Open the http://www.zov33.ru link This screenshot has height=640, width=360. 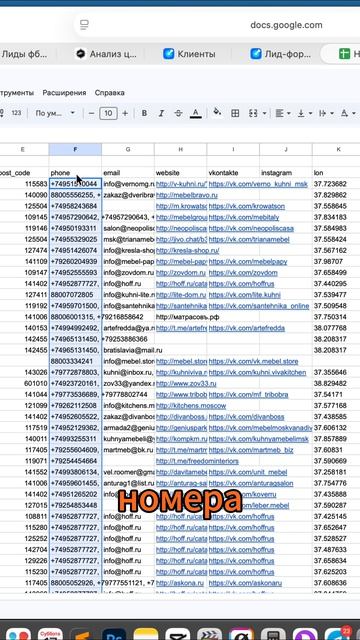pyautogui.click(x=186, y=384)
